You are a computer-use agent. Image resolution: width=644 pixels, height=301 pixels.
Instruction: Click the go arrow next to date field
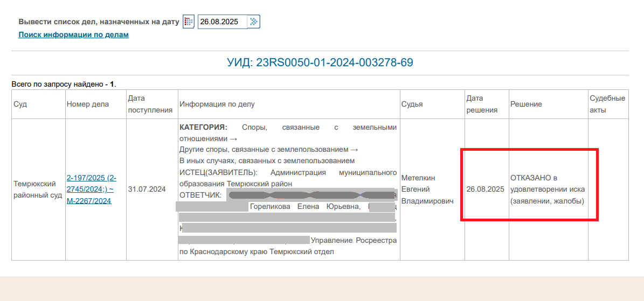254,22
